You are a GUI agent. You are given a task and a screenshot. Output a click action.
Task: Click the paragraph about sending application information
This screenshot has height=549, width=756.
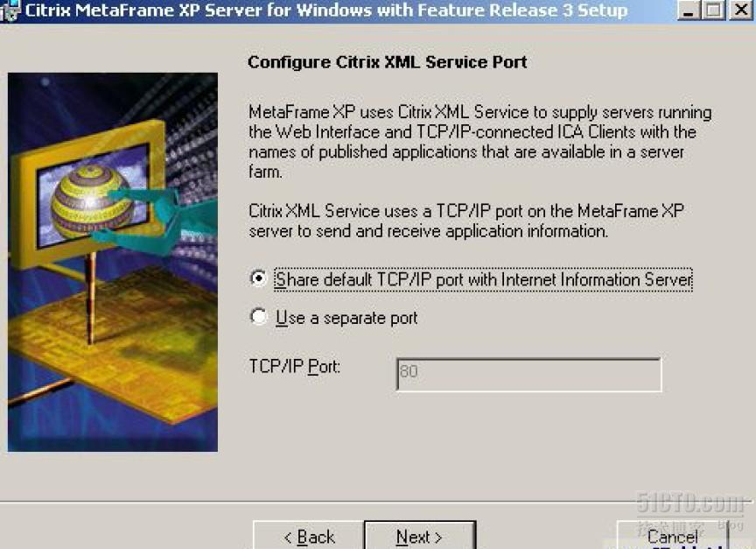[466, 221]
